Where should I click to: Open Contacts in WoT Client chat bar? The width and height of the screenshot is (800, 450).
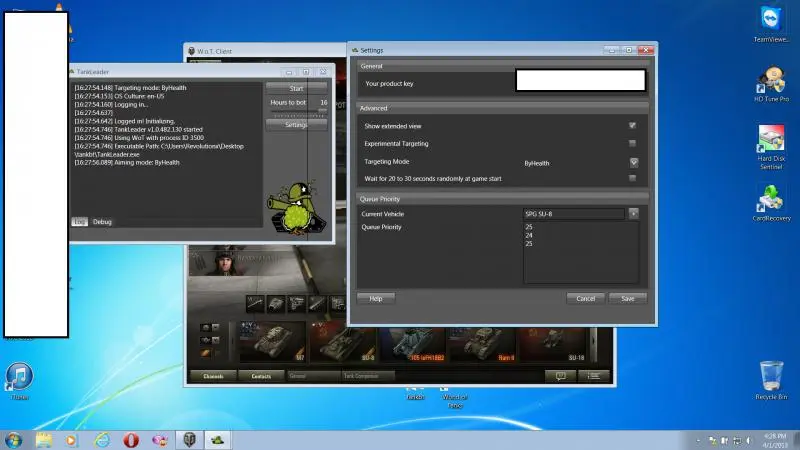click(261, 376)
